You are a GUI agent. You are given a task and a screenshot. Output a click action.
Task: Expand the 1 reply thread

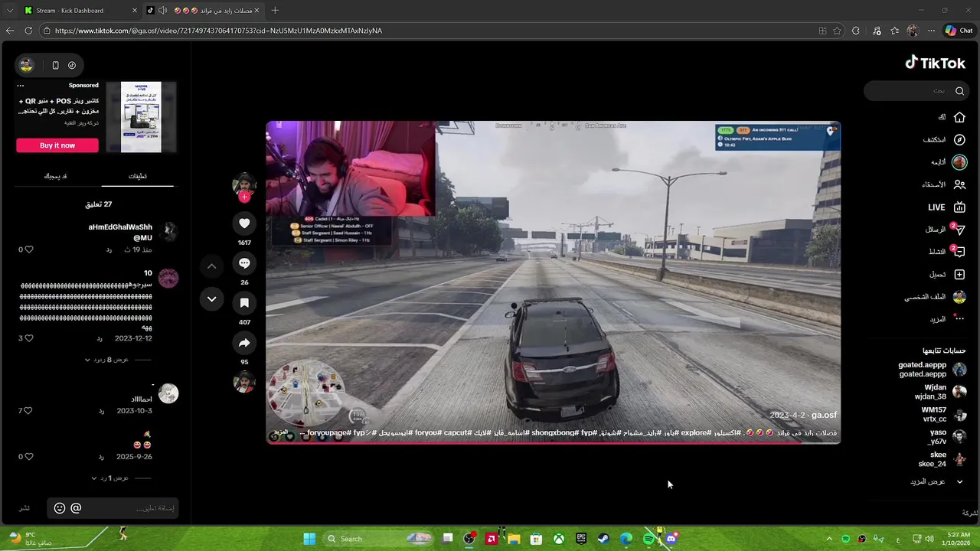[109, 478]
